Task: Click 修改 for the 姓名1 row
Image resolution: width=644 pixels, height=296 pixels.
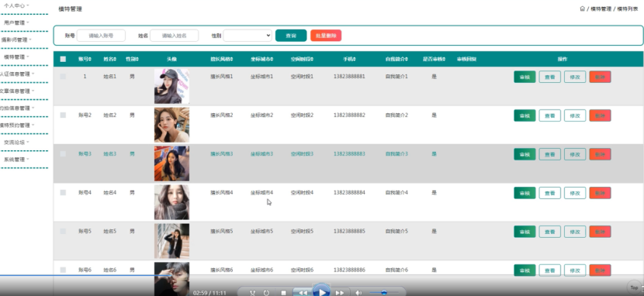Action: coord(575,77)
